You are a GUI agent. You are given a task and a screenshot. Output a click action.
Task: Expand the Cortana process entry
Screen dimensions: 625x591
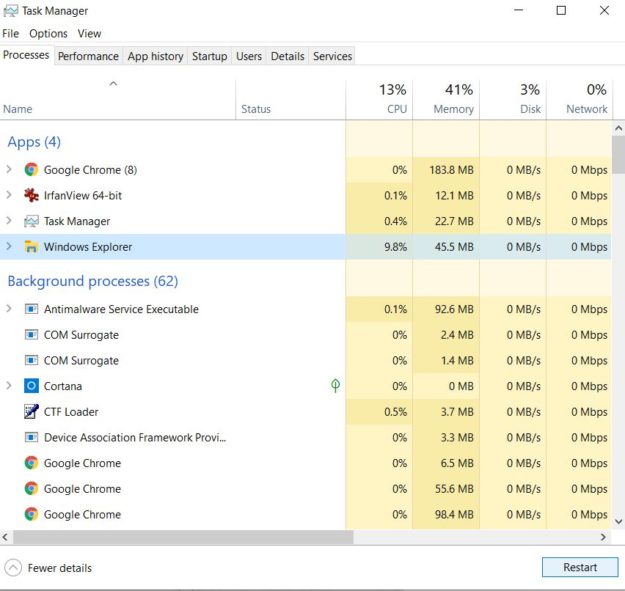point(9,385)
